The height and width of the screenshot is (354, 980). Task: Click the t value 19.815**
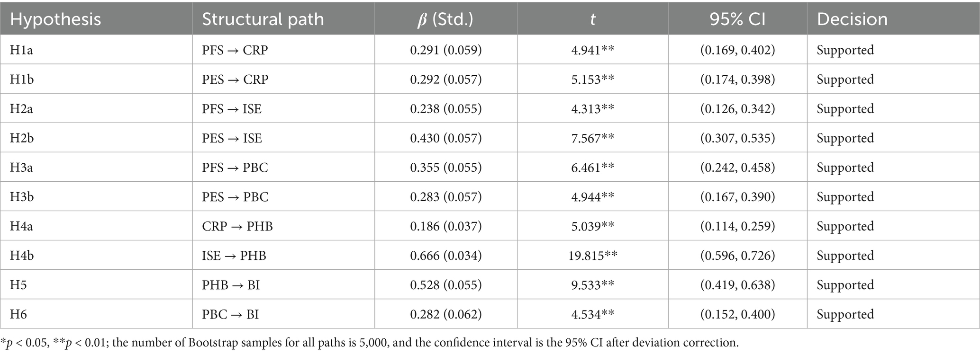coord(592,256)
